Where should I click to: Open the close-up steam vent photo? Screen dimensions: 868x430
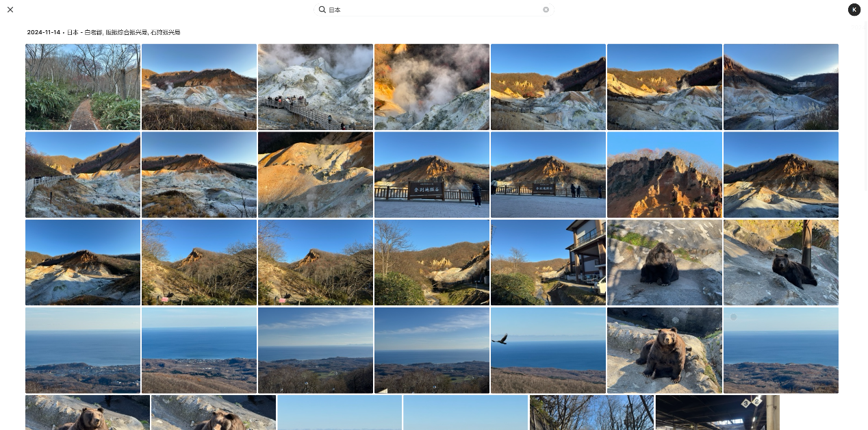[432, 87]
